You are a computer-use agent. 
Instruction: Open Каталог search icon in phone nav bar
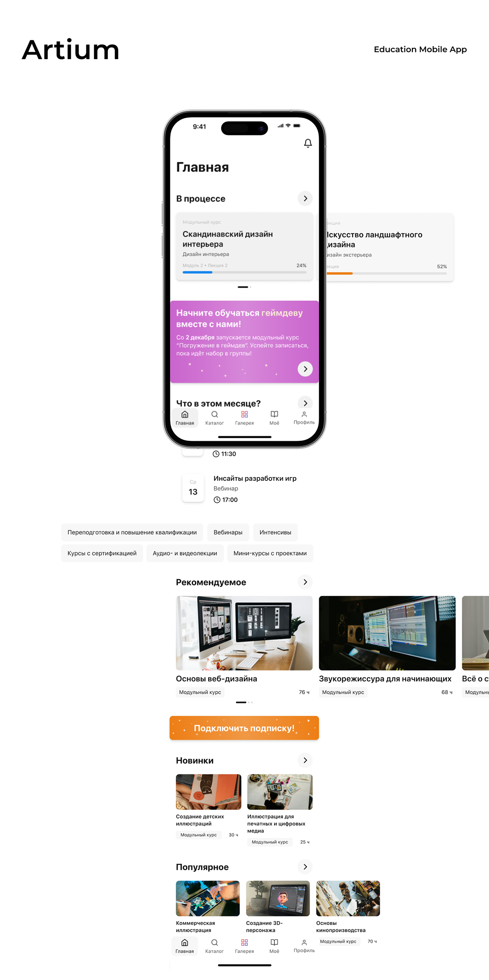(214, 414)
